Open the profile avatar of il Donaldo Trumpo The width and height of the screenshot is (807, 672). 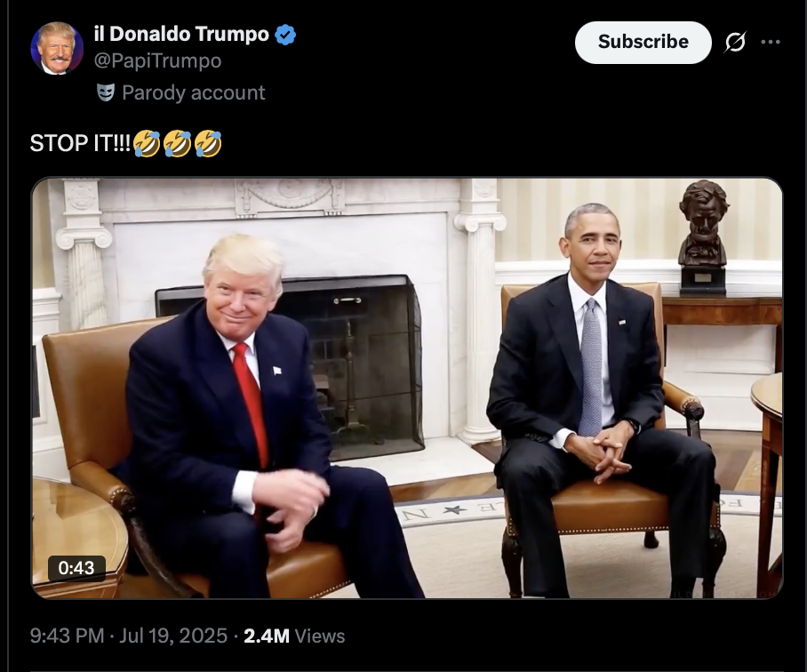(x=57, y=48)
